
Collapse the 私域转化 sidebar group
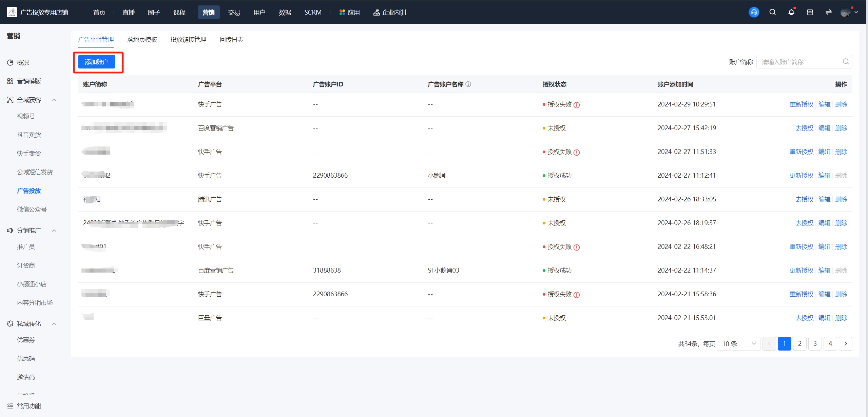pos(54,323)
